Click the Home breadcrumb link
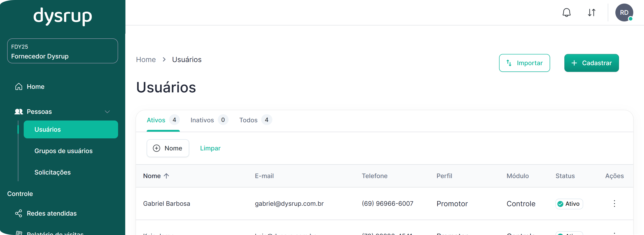The image size is (644, 235). pos(146,60)
